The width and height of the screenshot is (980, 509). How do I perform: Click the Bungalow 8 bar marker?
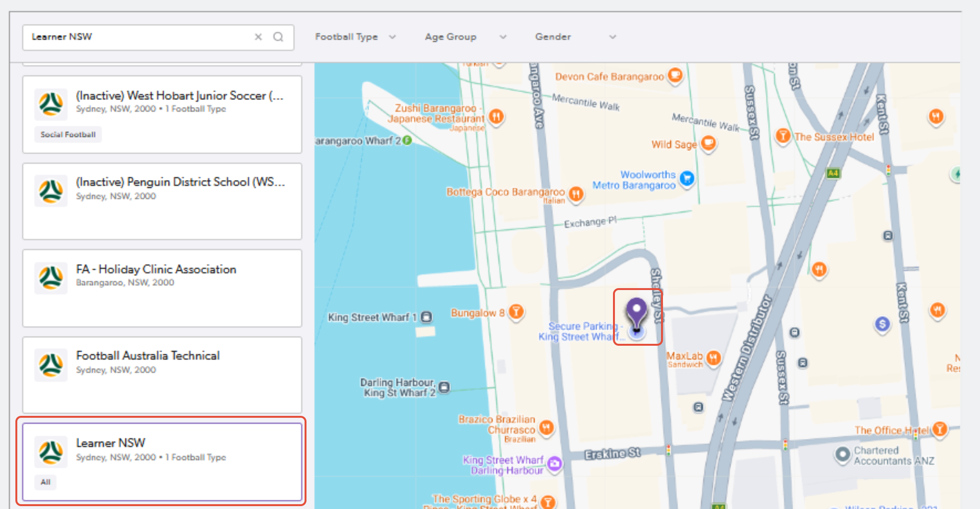[x=516, y=312]
